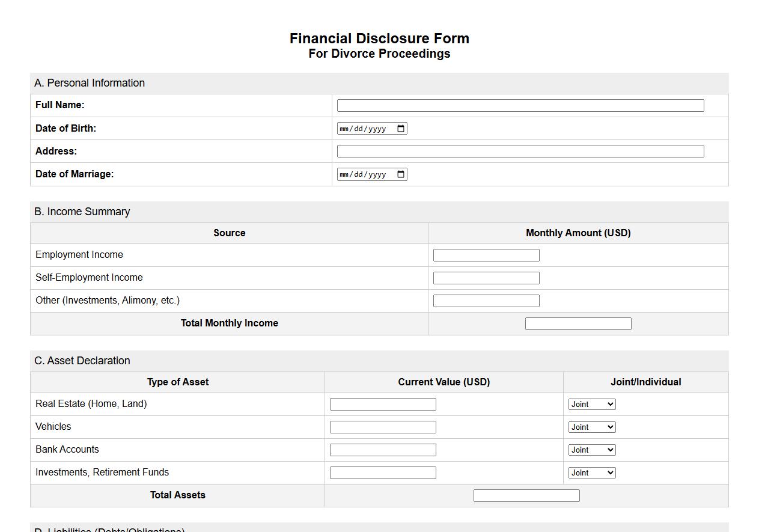Select the Self-Employment Income amount field
This screenshot has width=759, height=532.
pyautogui.click(x=486, y=278)
